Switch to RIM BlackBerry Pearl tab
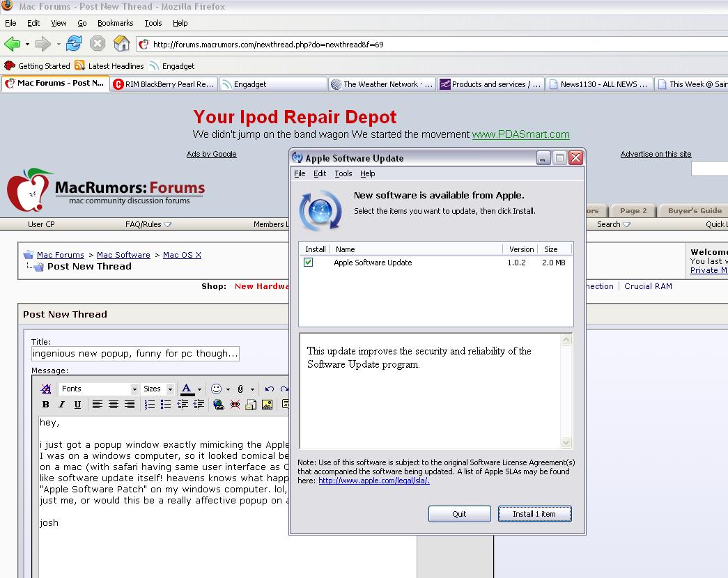 click(164, 84)
